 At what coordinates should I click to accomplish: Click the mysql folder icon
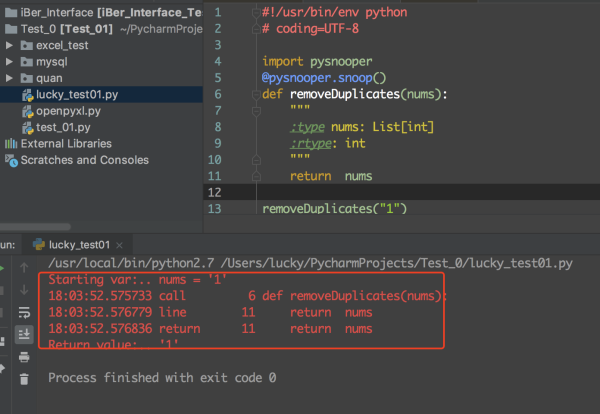tap(26, 62)
